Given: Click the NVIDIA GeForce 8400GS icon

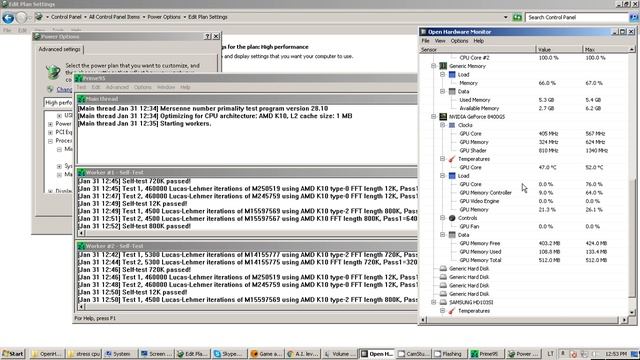Looking at the screenshot, I should [443, 117].
